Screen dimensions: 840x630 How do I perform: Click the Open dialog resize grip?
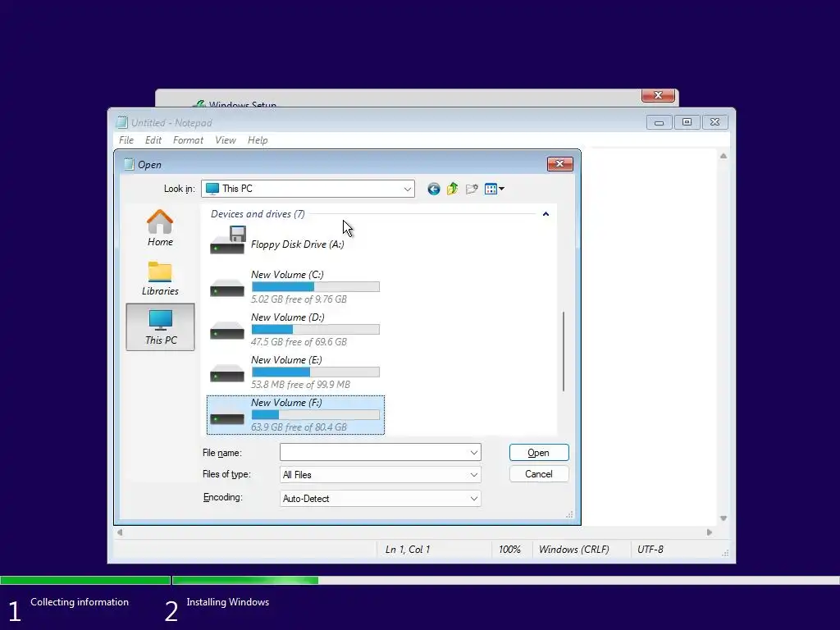coord(569,515)
